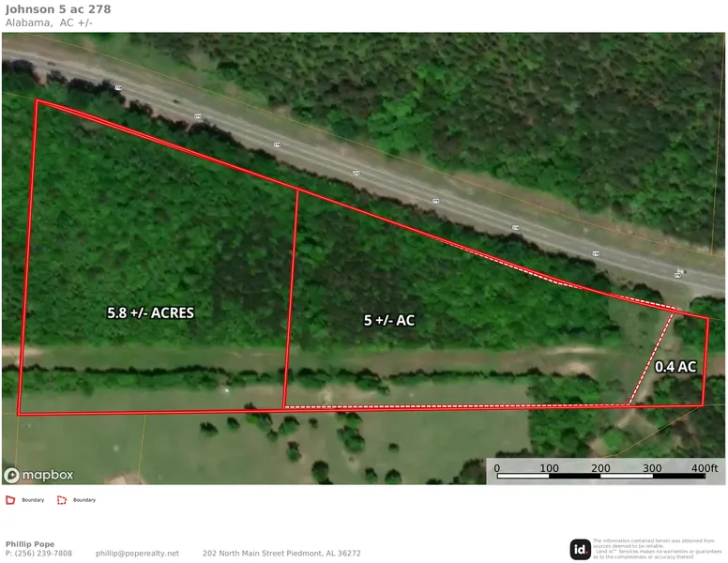Click the 0 mark on the scale bar

496,468
